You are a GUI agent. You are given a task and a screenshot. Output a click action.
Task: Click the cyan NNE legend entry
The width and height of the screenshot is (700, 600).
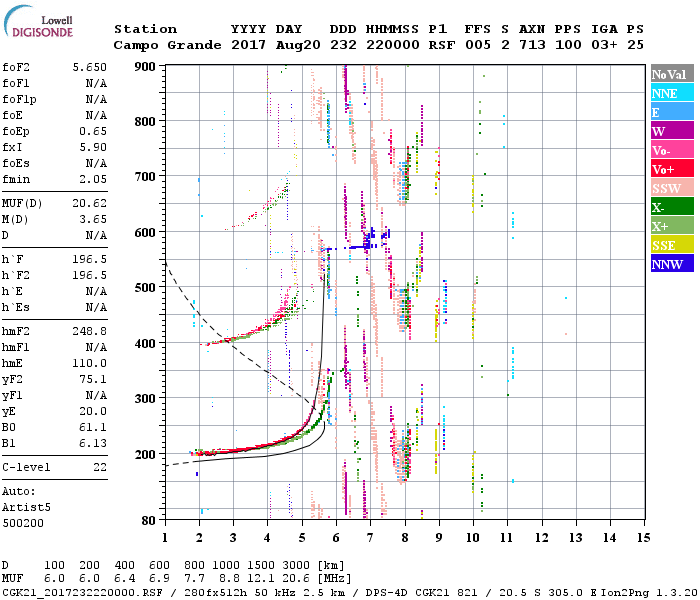pyautogui.click(x=671, y=94)
